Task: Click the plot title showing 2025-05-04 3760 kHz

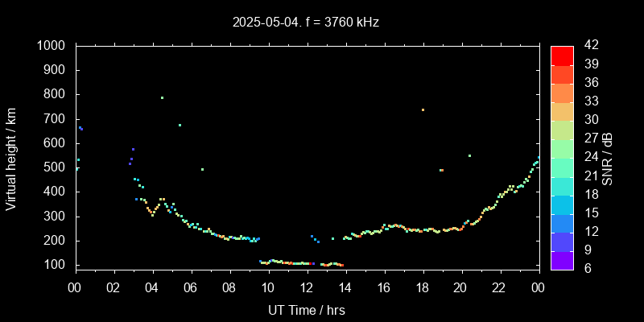Action: [x=306, y=22]
